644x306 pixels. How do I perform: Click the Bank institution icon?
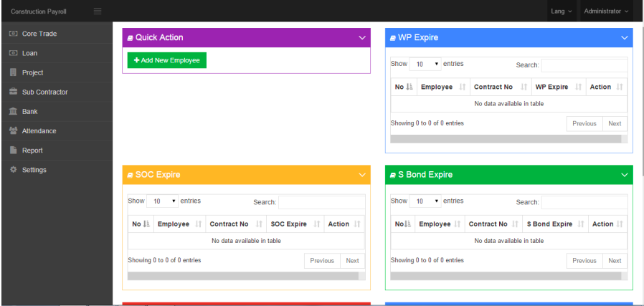(x=13, y=111)
